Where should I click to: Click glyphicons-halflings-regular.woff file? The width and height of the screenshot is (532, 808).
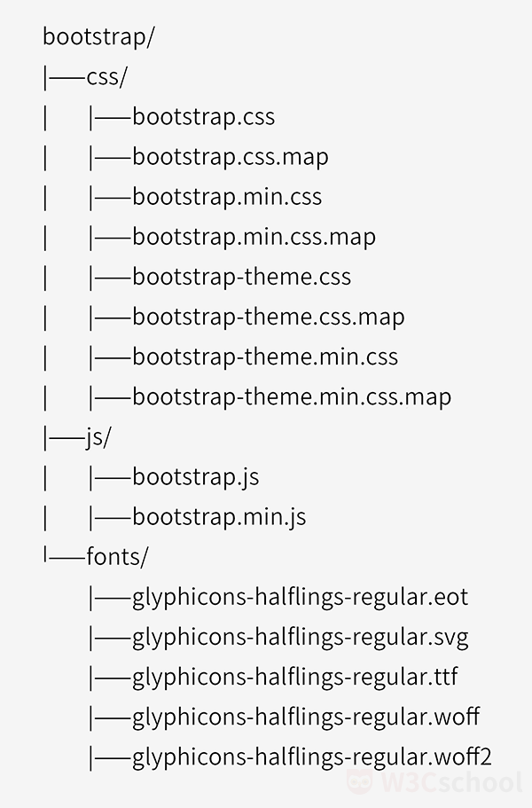[x=306, y=717]
